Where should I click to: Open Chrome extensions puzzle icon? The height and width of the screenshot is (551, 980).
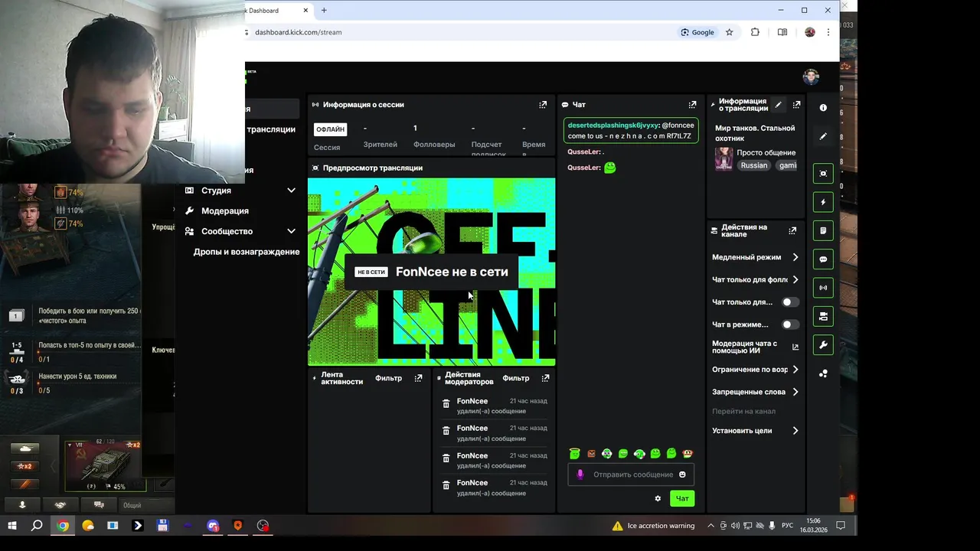tap(755, 32)
